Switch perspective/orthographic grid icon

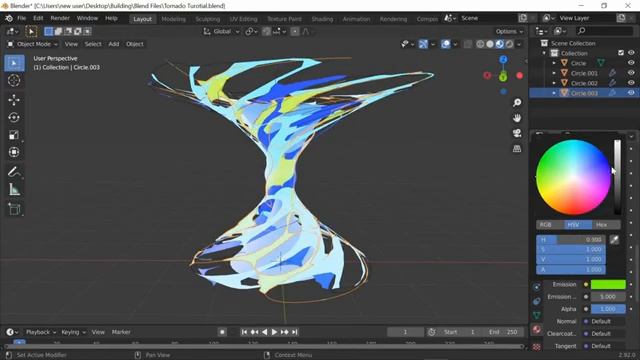pos(517,149)
